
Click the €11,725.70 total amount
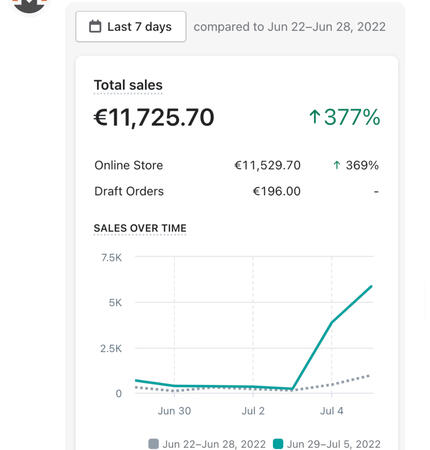coord(154,117)
